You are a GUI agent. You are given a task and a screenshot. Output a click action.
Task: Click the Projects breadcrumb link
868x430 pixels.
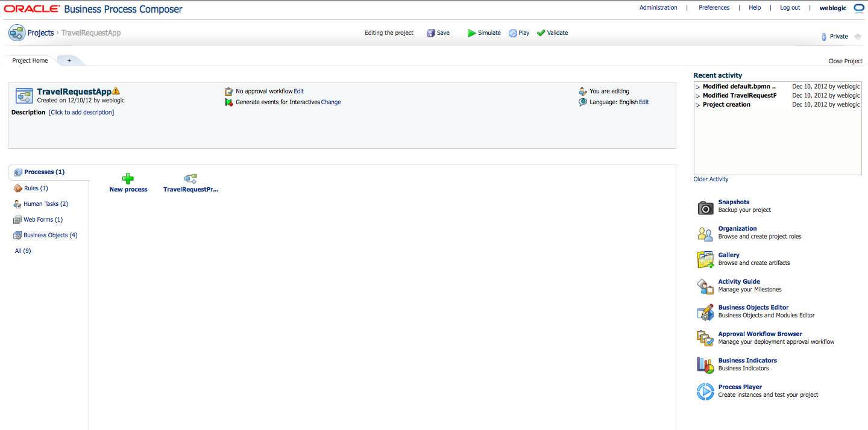pyautogui.click(x=40, y=33)
